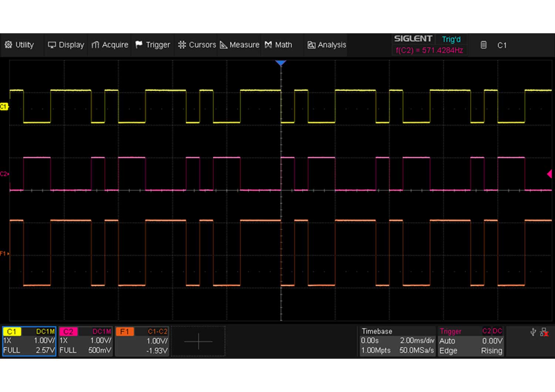Select the yellow C1 channel box
555x392 pixels.
pos(29,341)
